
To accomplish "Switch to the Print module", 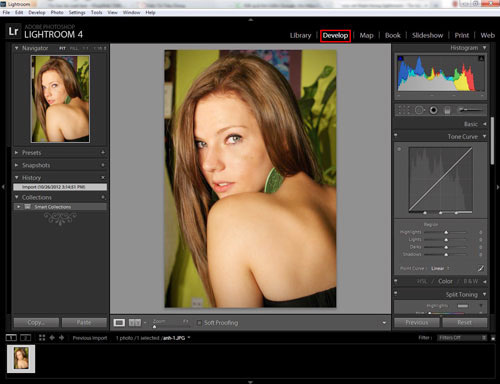I will click(462, 35).
